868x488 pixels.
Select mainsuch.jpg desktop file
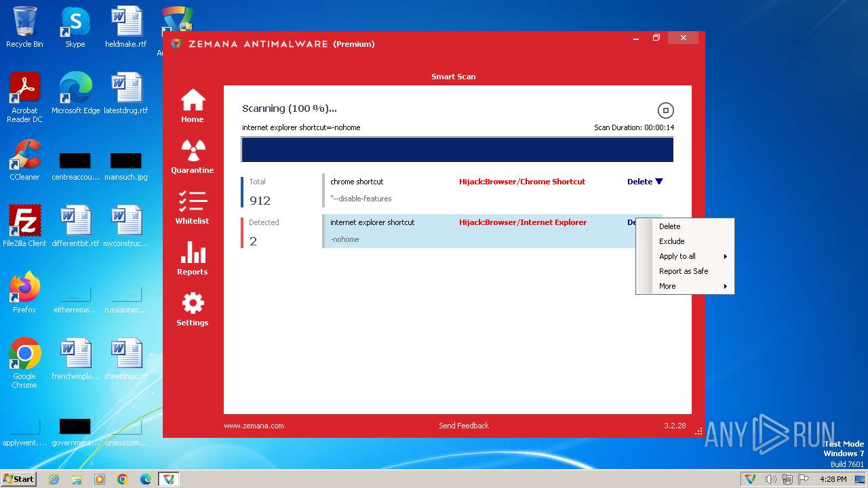coord(126,165)
